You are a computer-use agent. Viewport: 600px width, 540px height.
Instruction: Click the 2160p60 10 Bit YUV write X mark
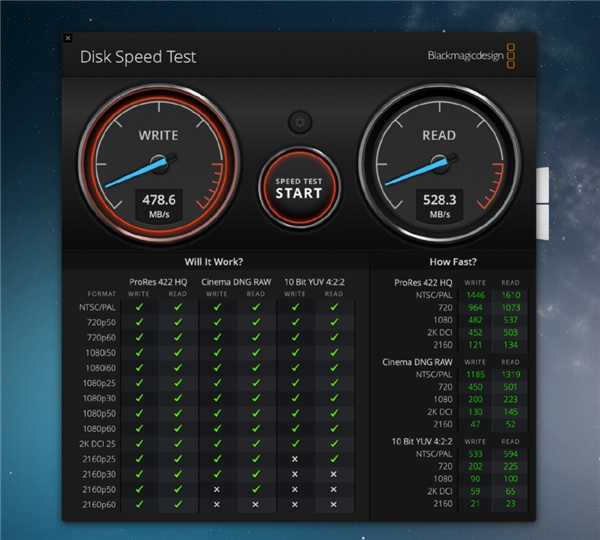tap(295, 505)
